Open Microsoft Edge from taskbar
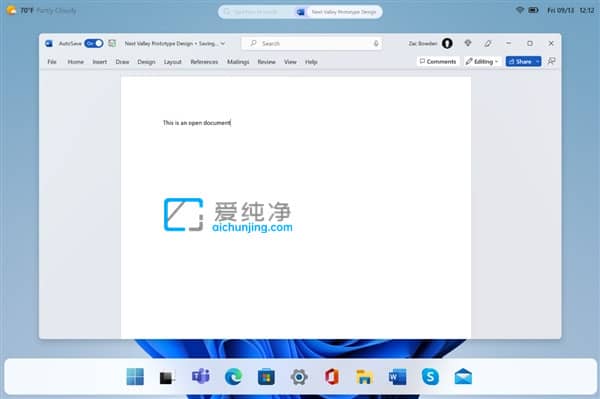Viewport: 600px width, 399px height. coord(233,377)
